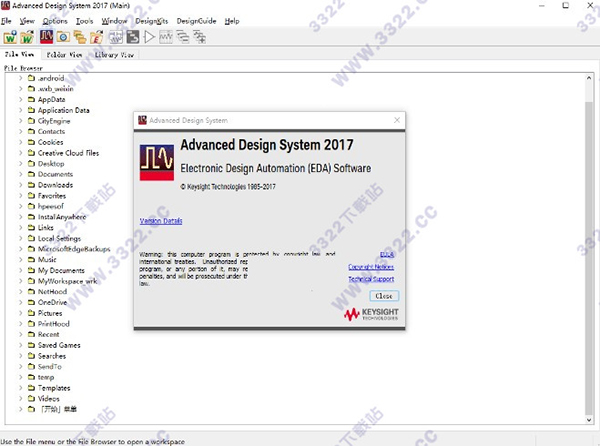Image resolution: width=600 pixels, height=446 pixels.
Task: Select the Creative Cloud Files folder
Action: tap(68, 153)
